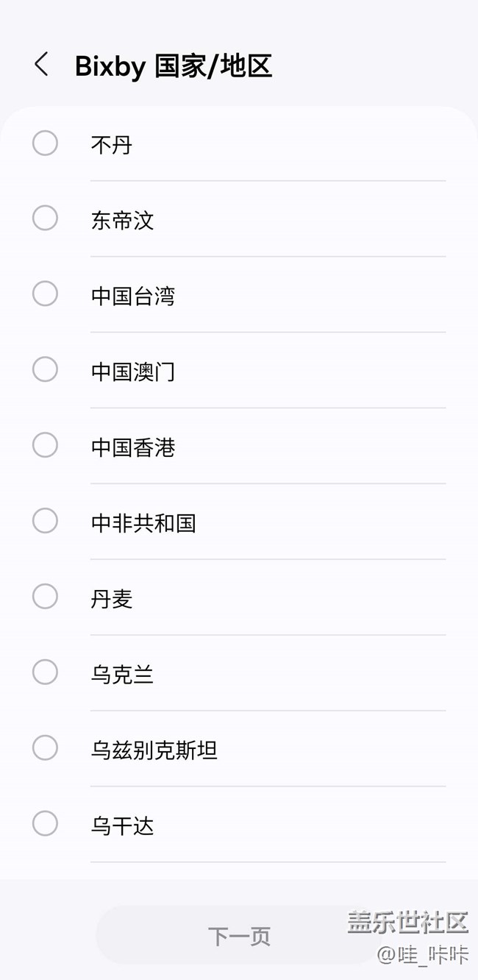Choose the 乌干达 radio button
This screenshot has width=478, height=980.
(45, 824)
